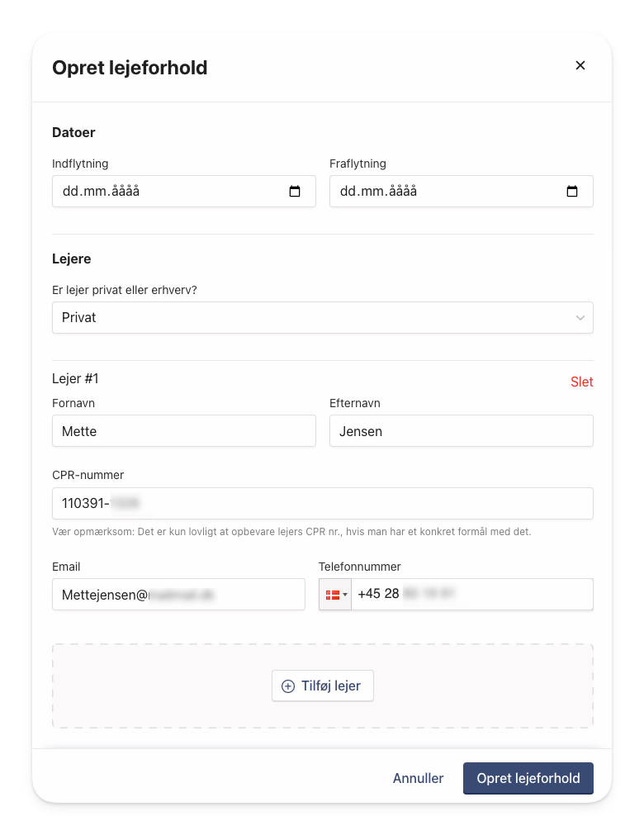Click the Danish flag country selector
Viewport: 644px width, 835px height.
tap(334, 595)
